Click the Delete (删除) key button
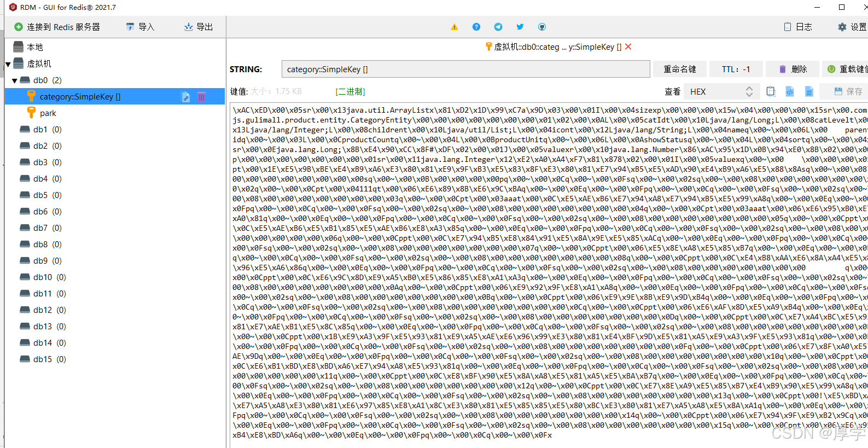868x448 pixels. click(792, 69)
